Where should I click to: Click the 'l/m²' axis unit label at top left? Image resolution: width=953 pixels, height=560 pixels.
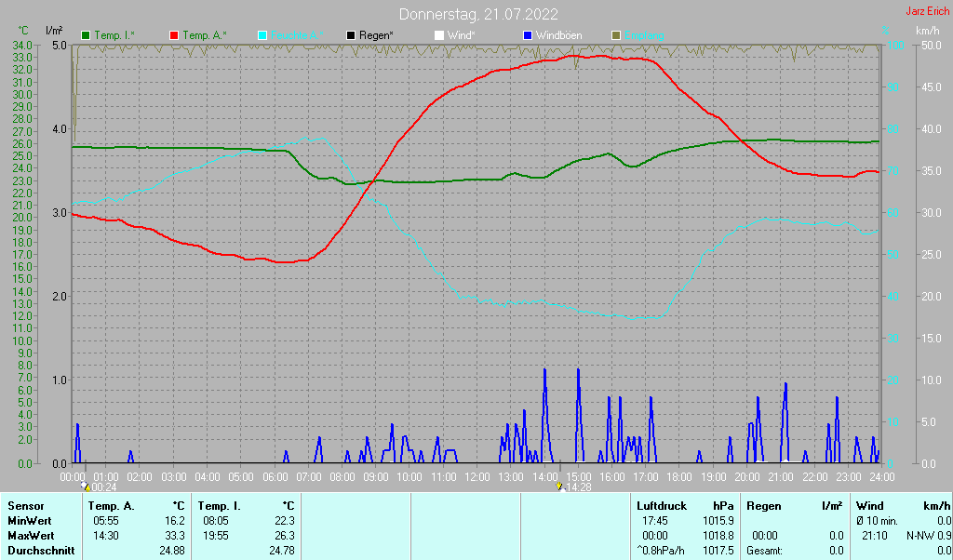(x=53, y=31)
